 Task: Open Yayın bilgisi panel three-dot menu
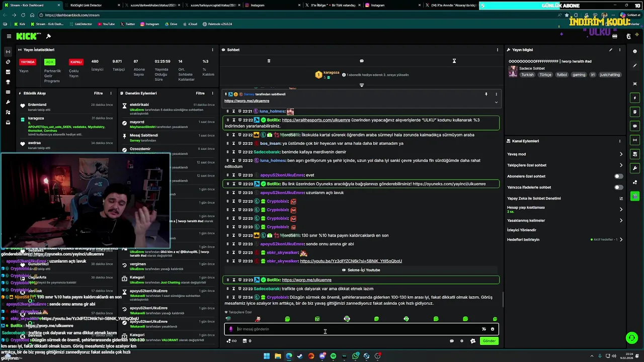point(620,50)
